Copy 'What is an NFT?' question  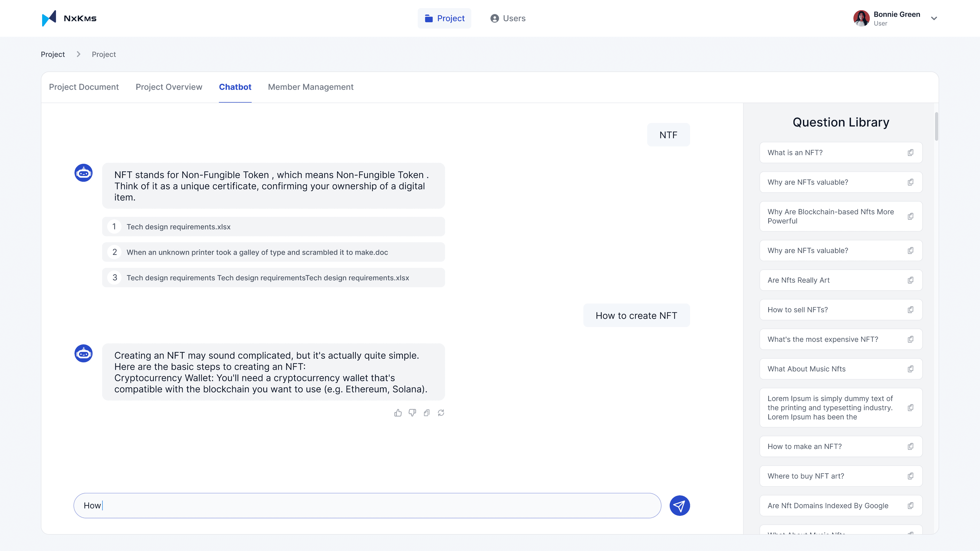[x=911, y=153]
